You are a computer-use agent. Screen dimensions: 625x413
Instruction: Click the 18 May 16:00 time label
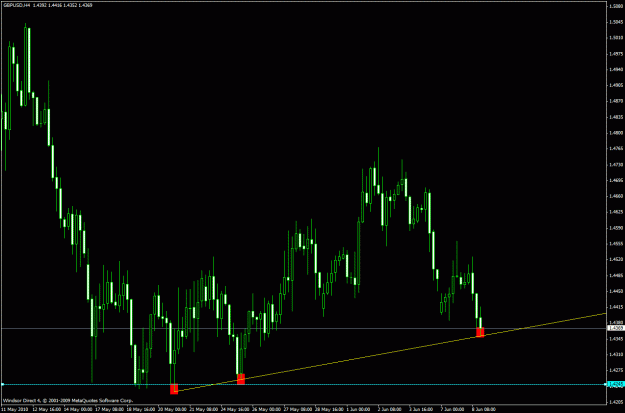point(140,409)
